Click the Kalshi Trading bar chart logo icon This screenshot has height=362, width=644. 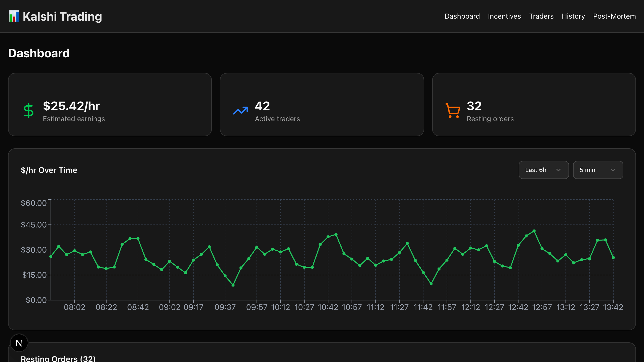coord(14,16)
